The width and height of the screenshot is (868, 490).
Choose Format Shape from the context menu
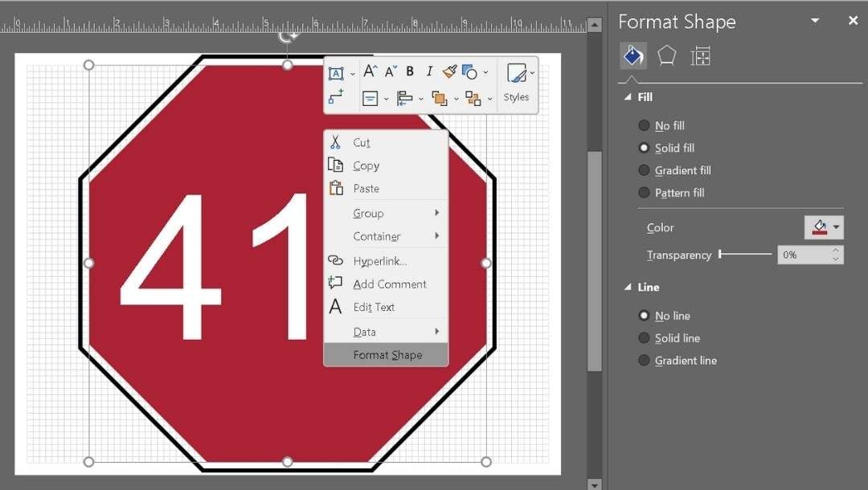click(x=388, y=354)
